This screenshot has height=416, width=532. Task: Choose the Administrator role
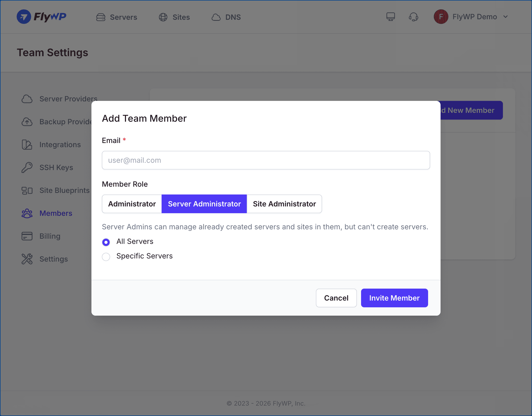click(x=132, y=204)
